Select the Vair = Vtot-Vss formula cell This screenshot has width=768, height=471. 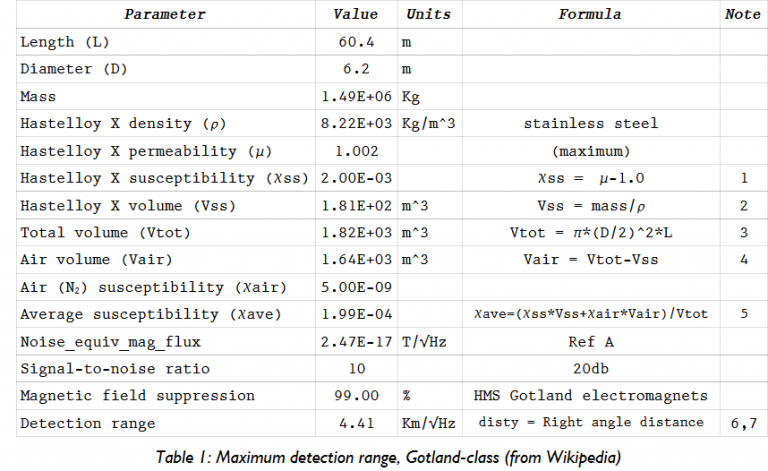[x=590, y=260]
